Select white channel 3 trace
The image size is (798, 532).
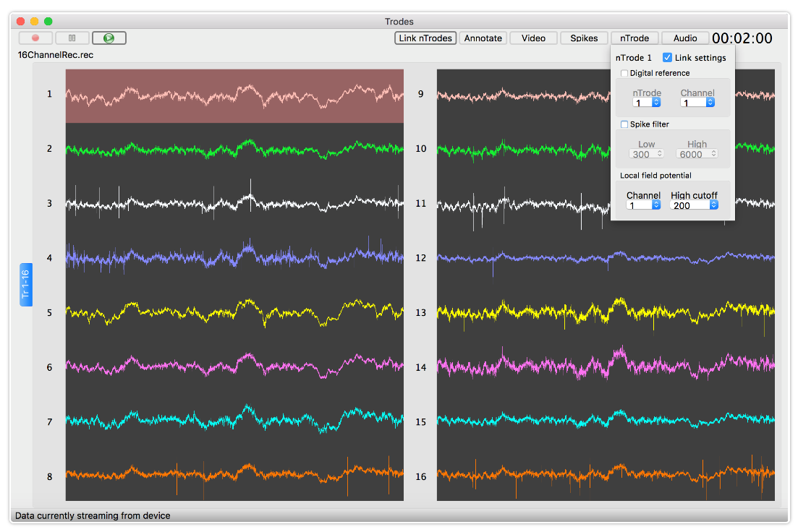[x=234, y=203]
